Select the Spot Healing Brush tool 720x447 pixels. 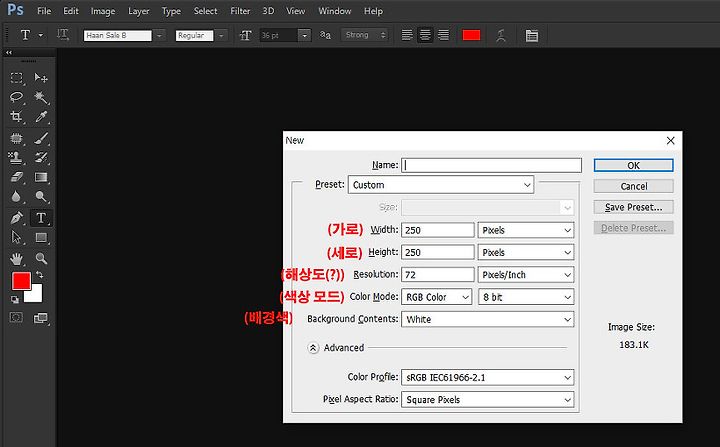17,138
